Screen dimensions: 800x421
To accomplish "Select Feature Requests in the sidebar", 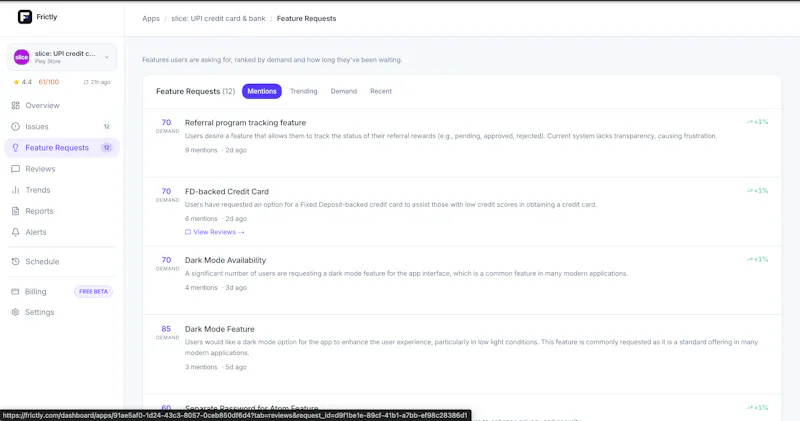I will coord(62,148).
